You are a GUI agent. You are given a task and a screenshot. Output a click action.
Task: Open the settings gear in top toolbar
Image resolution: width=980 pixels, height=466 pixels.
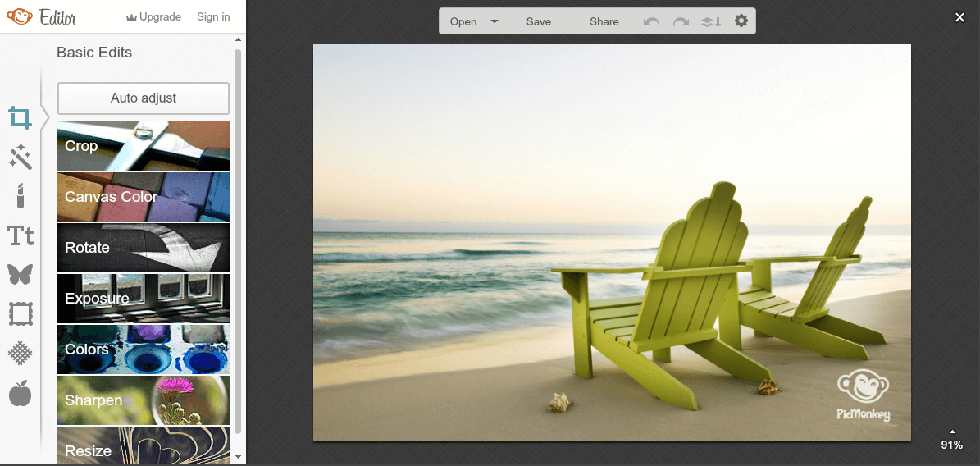click(741, 21)
